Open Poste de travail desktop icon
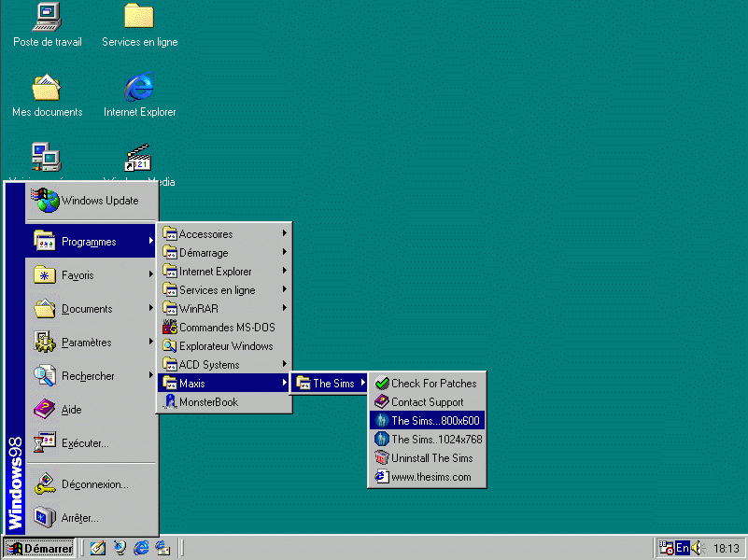Screen dimensions: 748x560 coord(47,17)
